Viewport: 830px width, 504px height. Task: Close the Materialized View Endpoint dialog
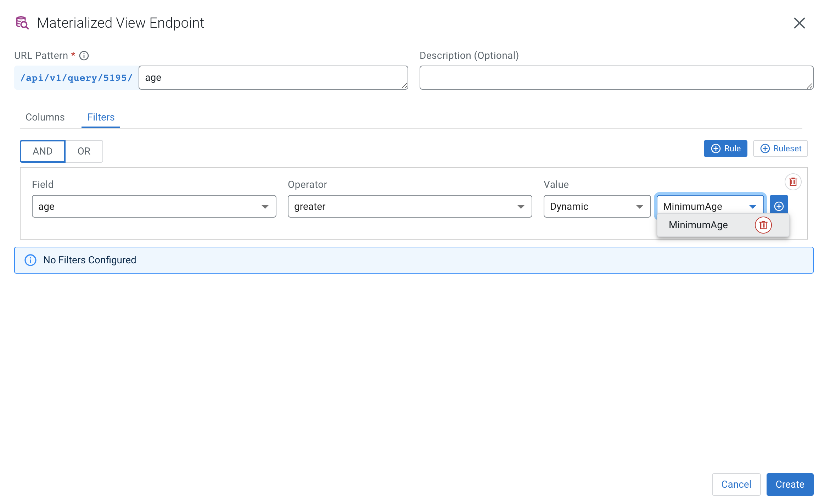[x=799, y=23]
